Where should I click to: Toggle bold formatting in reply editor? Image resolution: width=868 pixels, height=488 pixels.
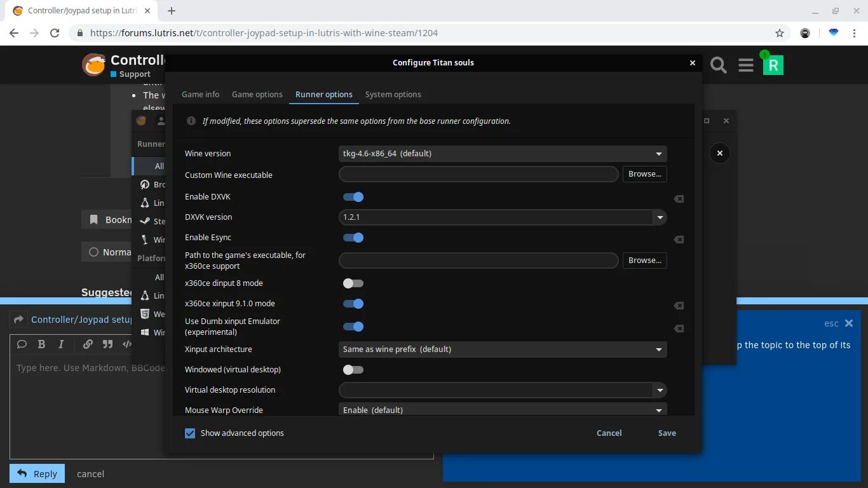tap(41, 344)
